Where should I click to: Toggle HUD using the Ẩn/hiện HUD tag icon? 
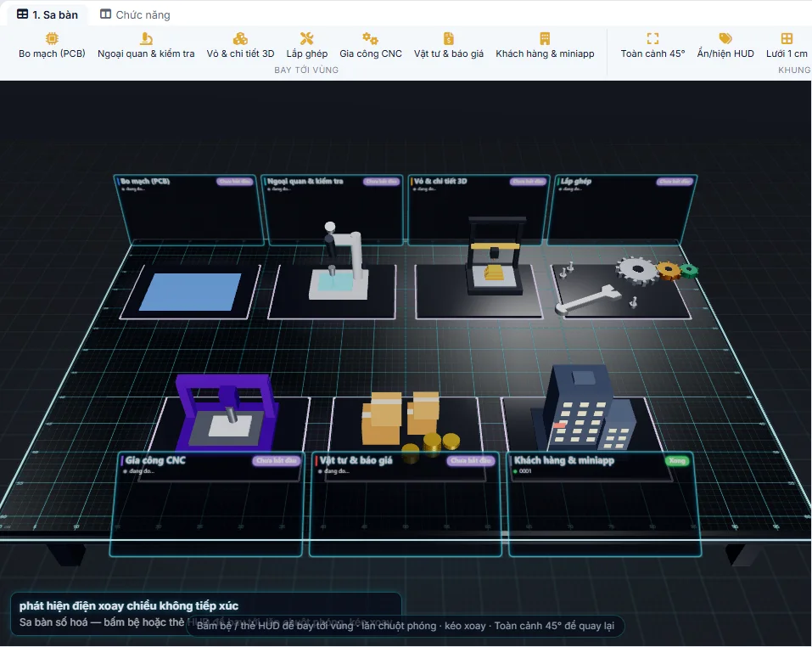pyautogui.click(x=725, y=38)
